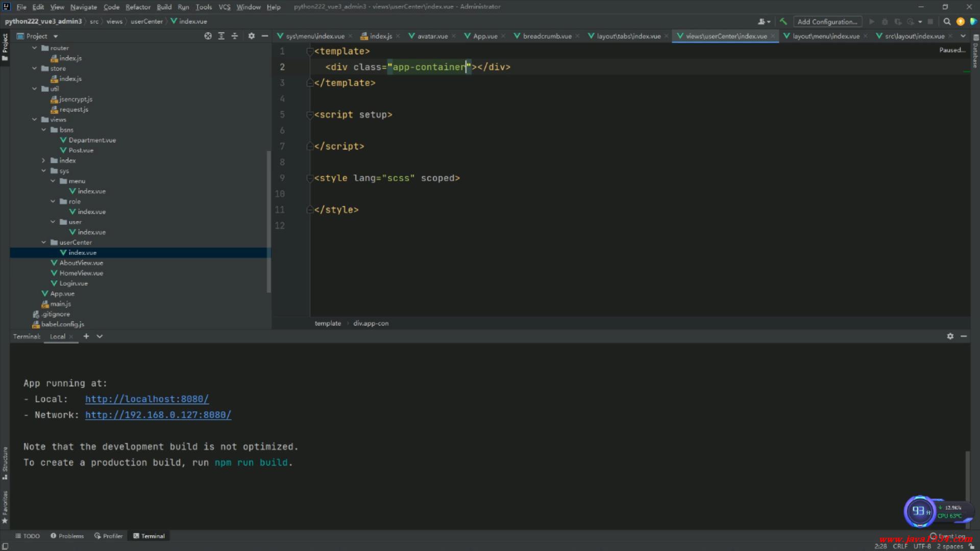The image size is (980, 551).
Task: Open Department.vue in project tree
Action: 92,140
